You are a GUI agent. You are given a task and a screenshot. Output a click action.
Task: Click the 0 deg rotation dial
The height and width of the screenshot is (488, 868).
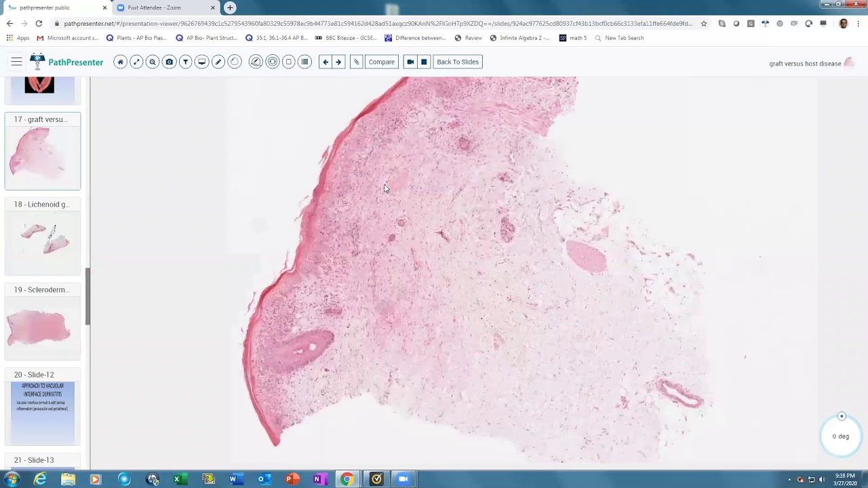click(841, 436)
